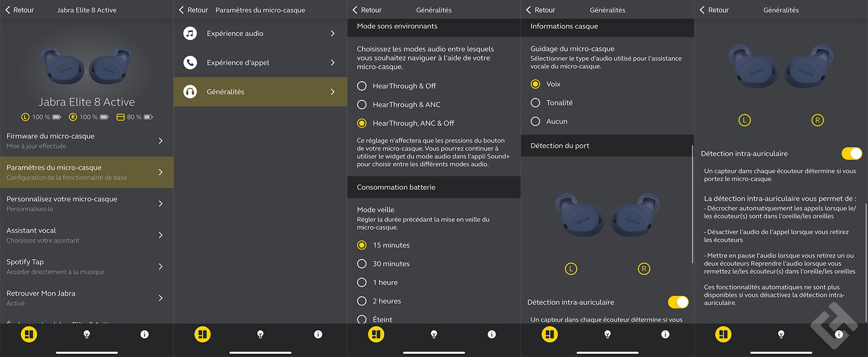The height and width of the screenshot is (357, 868).
Task: Choose 2 heures sleep mode
Action: pos(362,301)
